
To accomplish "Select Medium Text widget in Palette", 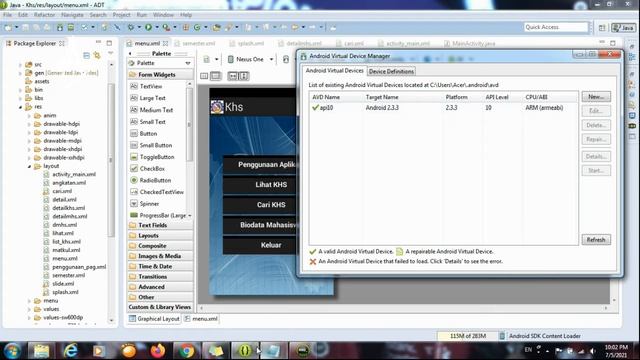I will pos(156,110).
